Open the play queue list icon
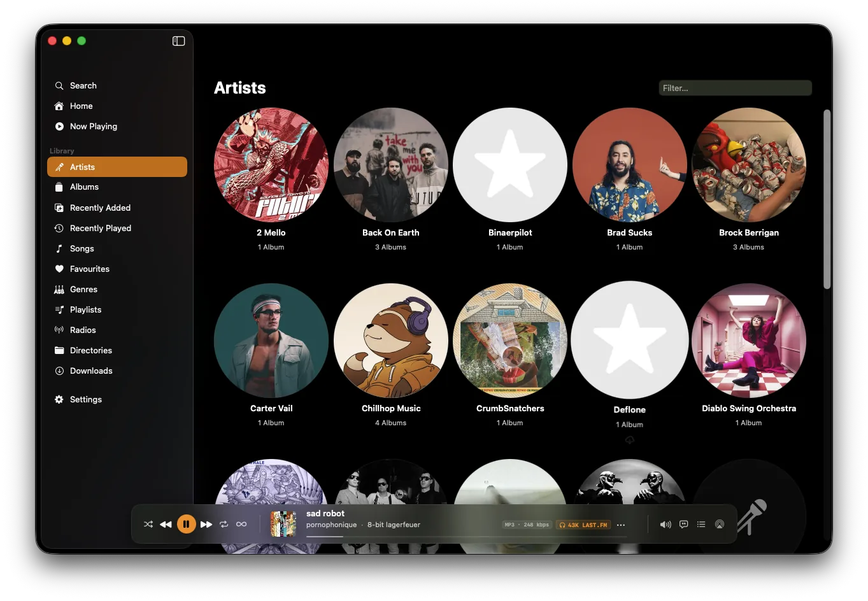 (701, 525)
